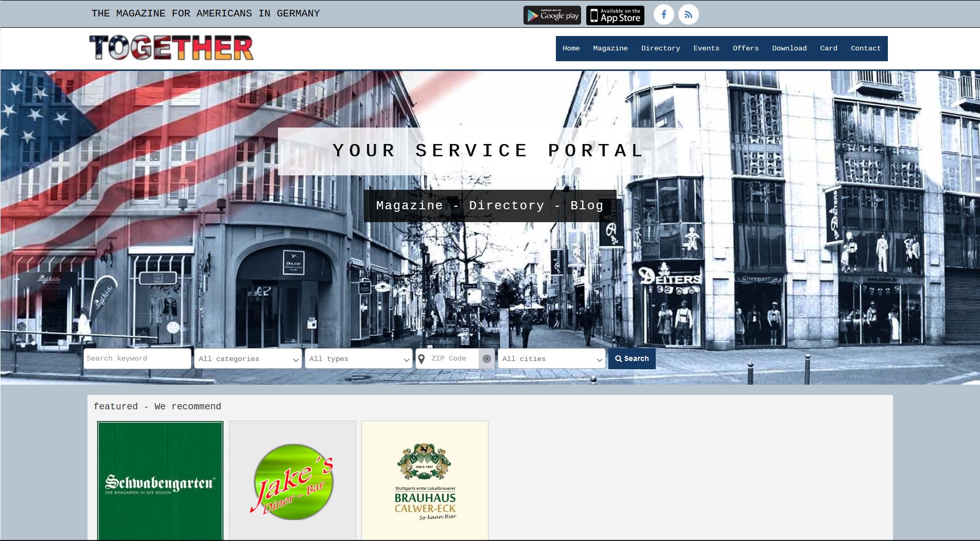This screenshot has height=541, width=980.
Task: Open the Schwabengarten featured card
Action: pos(160,480)
